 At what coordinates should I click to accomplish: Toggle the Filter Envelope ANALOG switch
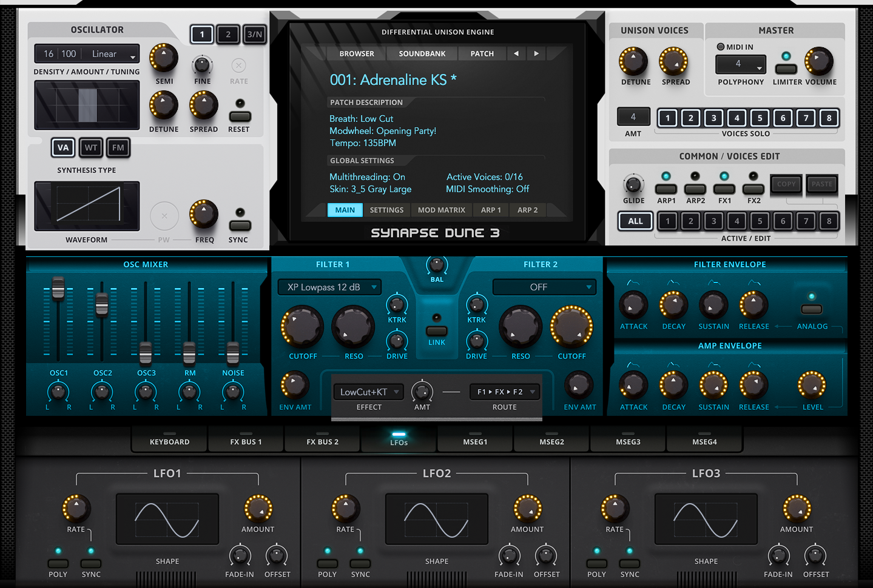[812, 309]
